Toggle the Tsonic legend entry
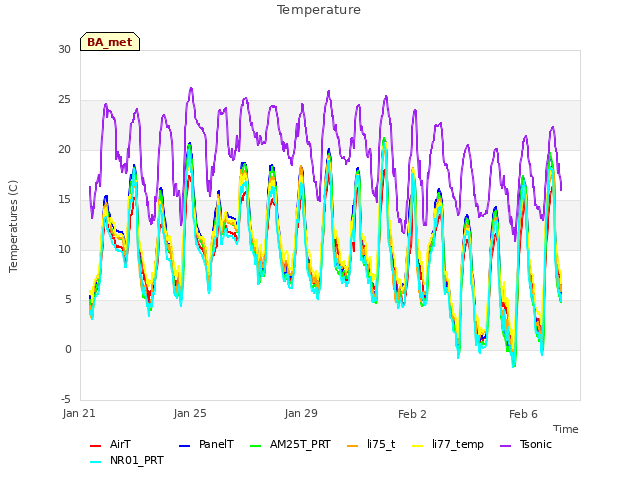 pyautogui.click(x=526, y=444)
